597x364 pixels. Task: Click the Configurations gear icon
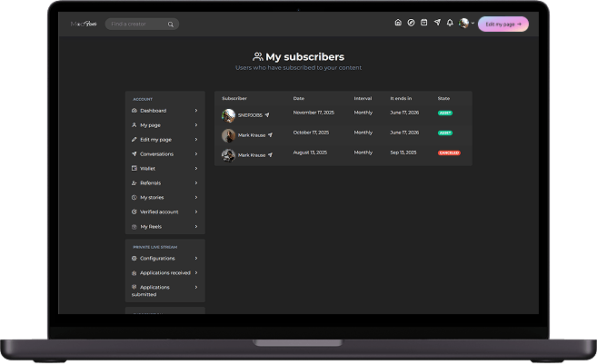(x=134, y=259)
